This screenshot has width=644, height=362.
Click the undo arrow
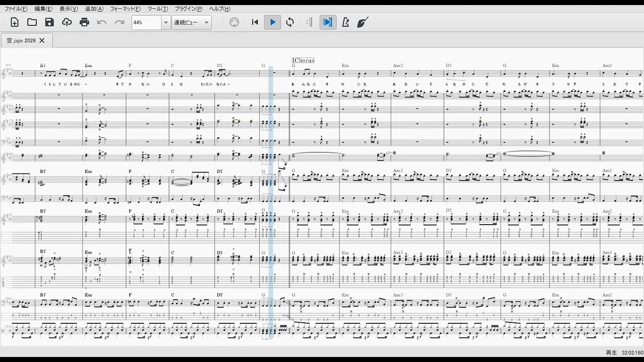pos(102,22)
